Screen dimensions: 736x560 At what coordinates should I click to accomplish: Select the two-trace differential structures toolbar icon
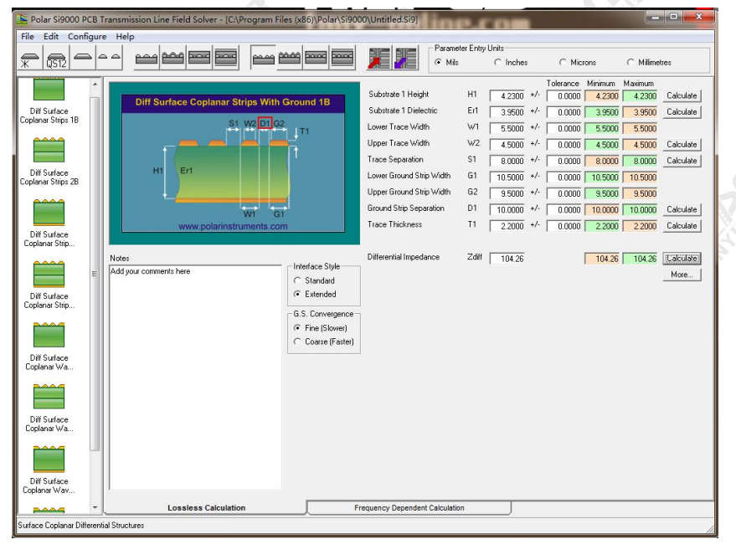110,59
